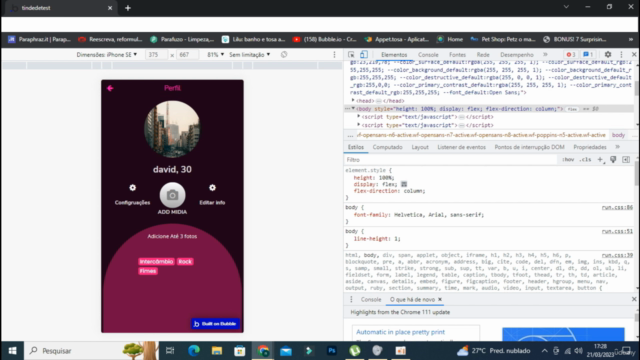Viewport: 640px width, 360px height.
Task: Collapse the body element node
Action: [x=353, y=109]
